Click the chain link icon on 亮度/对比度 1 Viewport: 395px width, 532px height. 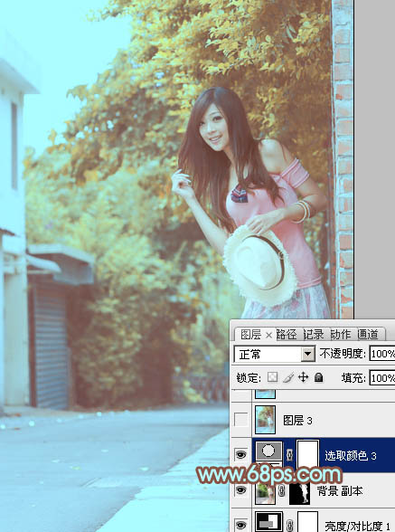coord(290,525)
